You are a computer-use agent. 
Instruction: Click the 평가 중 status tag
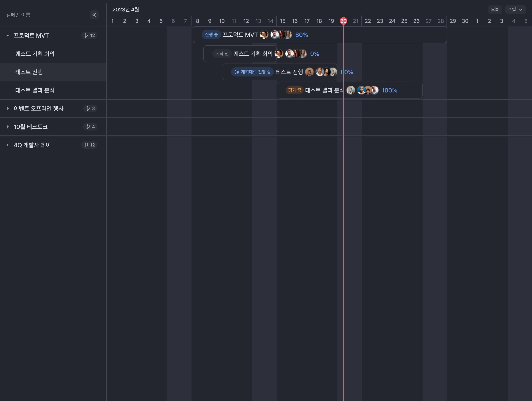click(x=294, y=90)
